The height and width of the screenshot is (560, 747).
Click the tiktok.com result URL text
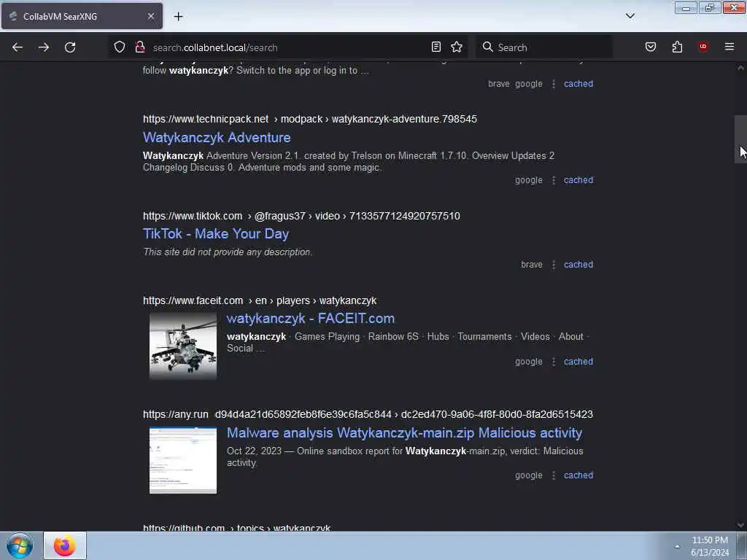click(x=301, y=216)
